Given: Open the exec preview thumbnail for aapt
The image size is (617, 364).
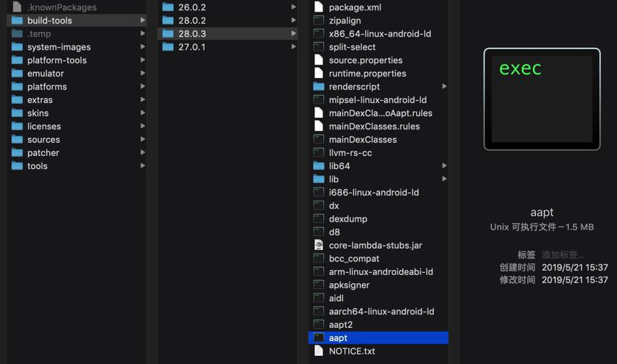Looking at the screenshot, I should pyautogui.click(x=542, y=99).
